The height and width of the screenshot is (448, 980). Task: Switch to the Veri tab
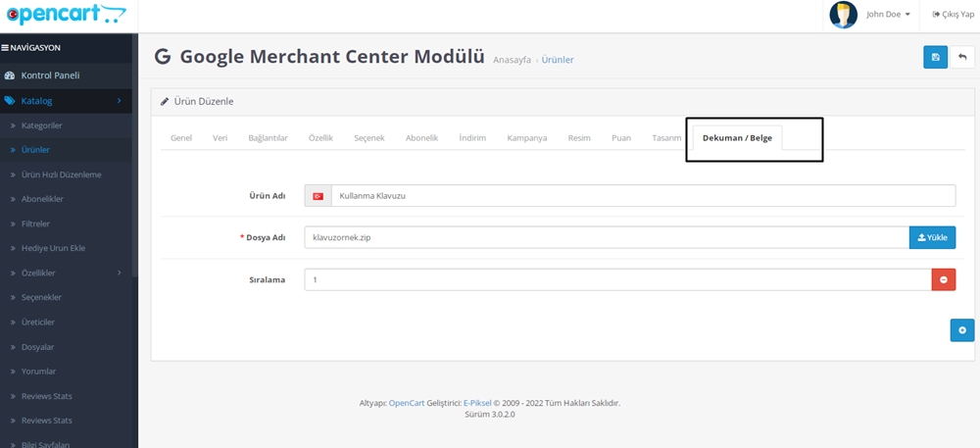[220, 138]
